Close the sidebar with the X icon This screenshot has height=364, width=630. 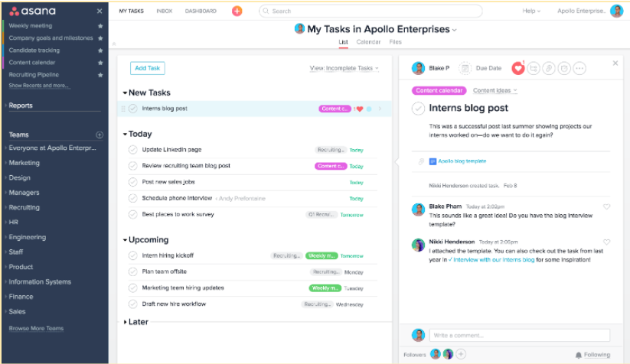tap(100, 11)
